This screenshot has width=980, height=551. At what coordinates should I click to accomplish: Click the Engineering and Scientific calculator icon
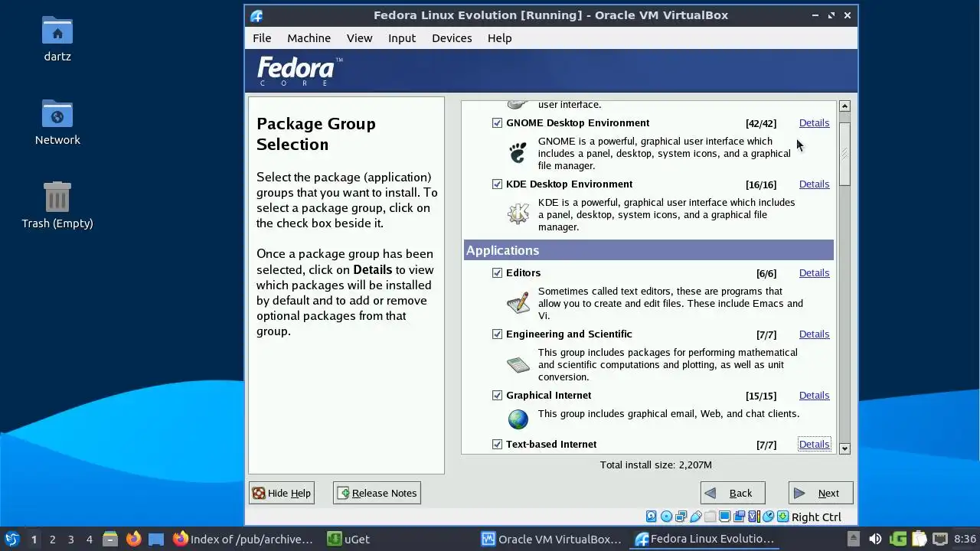[518, 364]
